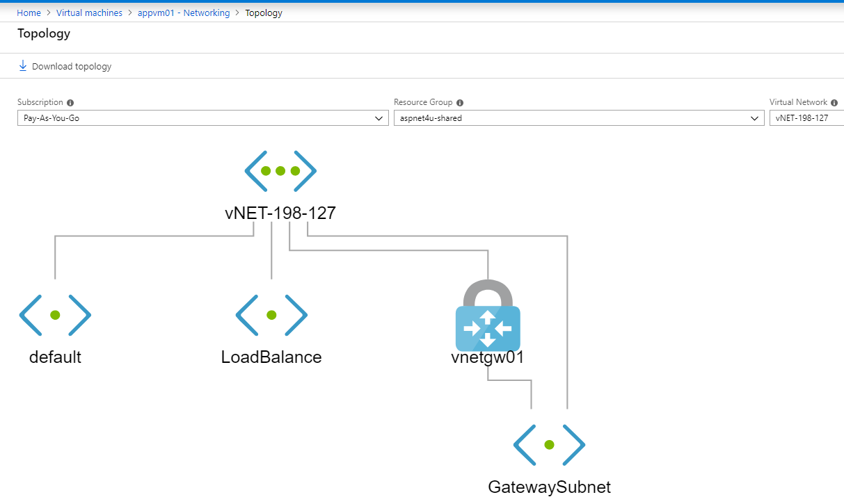Show Virtual Network info tooltip icon
The width and height of the screenshot is (844, 504).
click(834, 102)
